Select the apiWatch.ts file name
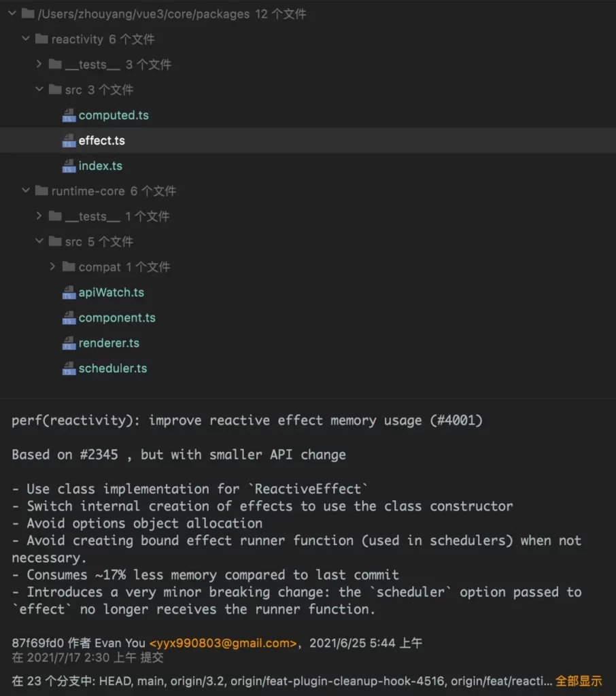This screenshot has width=616, height=696. (112, 292)
